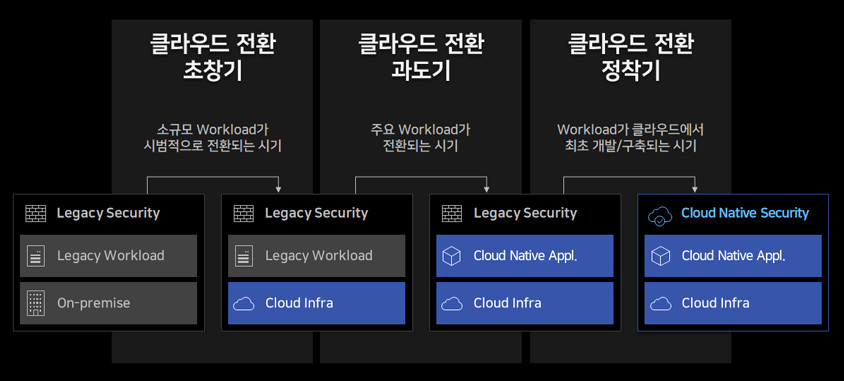Click the 주요 Workload가 전환되는 시기 description
The width and height of the screenshot is (844, 381).
click(x=421, y=138)
